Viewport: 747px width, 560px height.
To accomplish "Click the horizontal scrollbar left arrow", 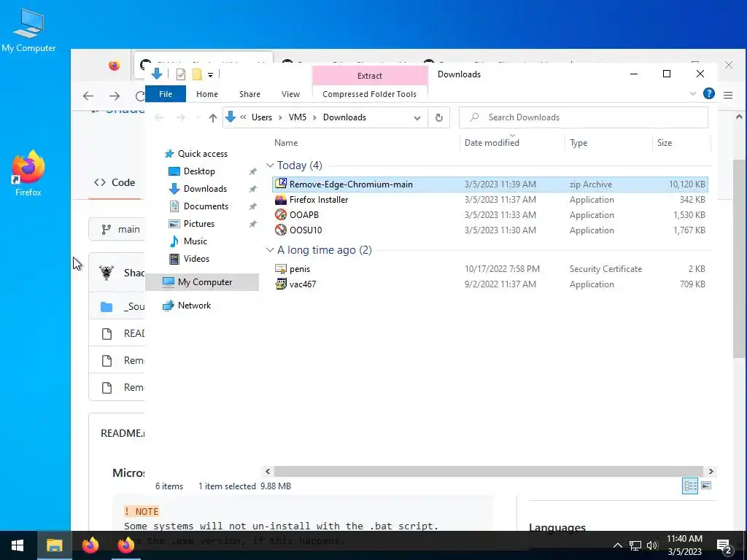I will click(268, 472).
